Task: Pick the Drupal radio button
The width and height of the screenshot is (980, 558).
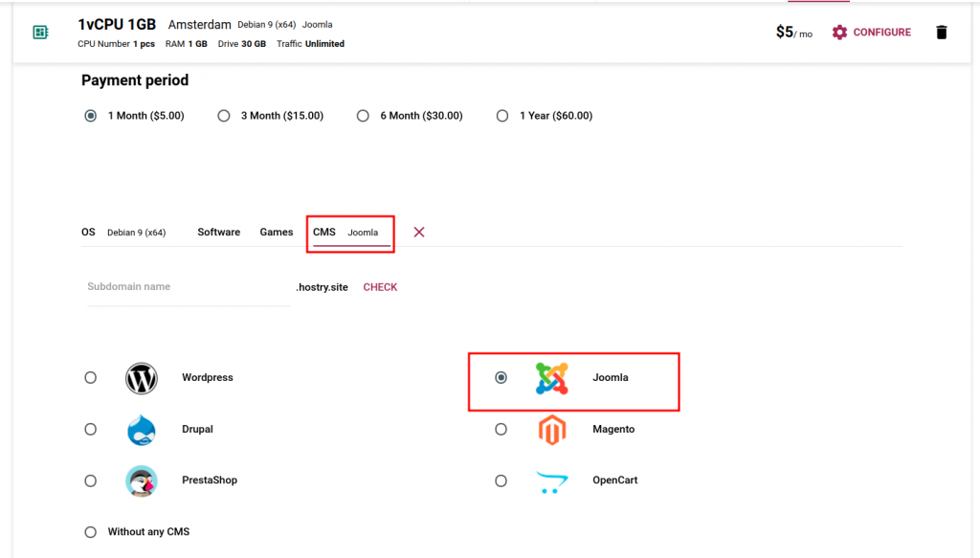Action: click(x=91, y=430)
